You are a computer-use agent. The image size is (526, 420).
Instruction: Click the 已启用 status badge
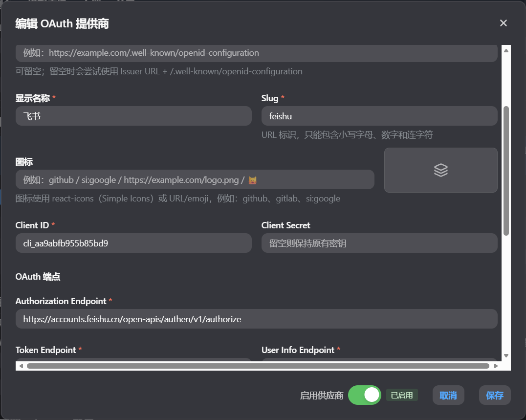[x=402, y=395]
